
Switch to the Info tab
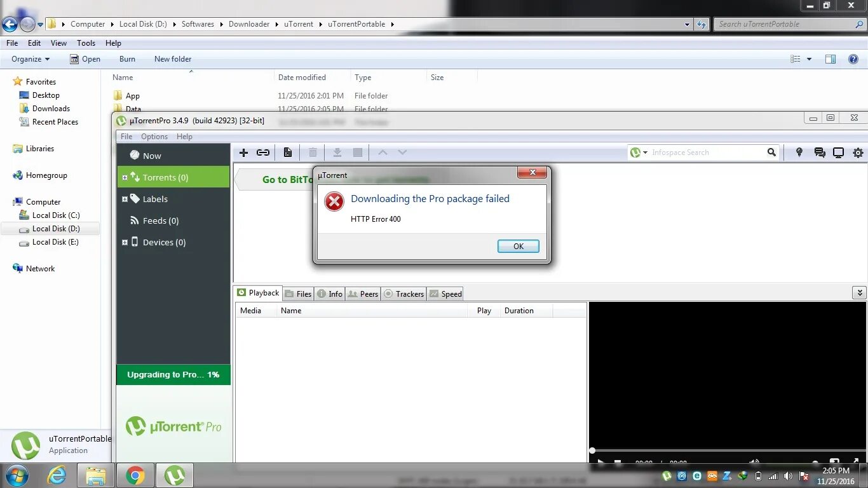tap(330, 294)
